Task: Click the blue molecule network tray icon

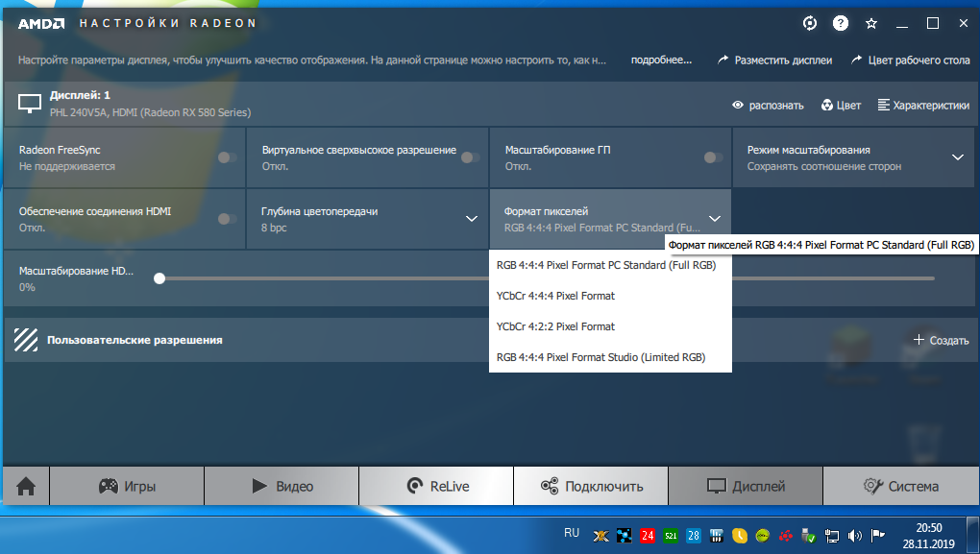Action: (x=624, y=535)
